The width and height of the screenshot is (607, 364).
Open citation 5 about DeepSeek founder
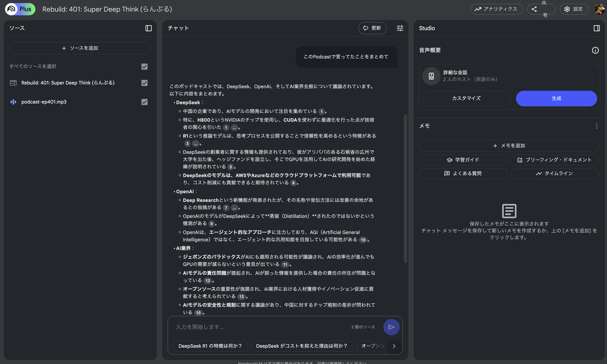(x=231, y=167)
